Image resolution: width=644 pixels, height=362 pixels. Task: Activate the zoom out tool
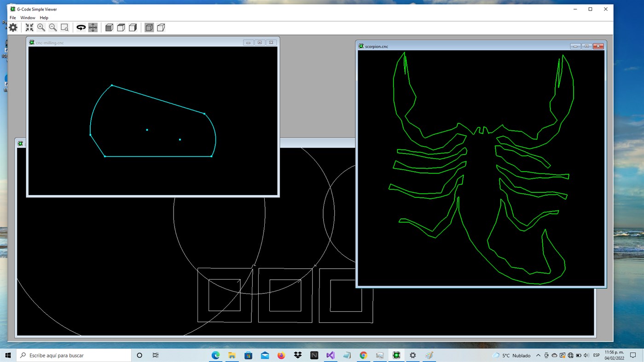coord(52,27)
